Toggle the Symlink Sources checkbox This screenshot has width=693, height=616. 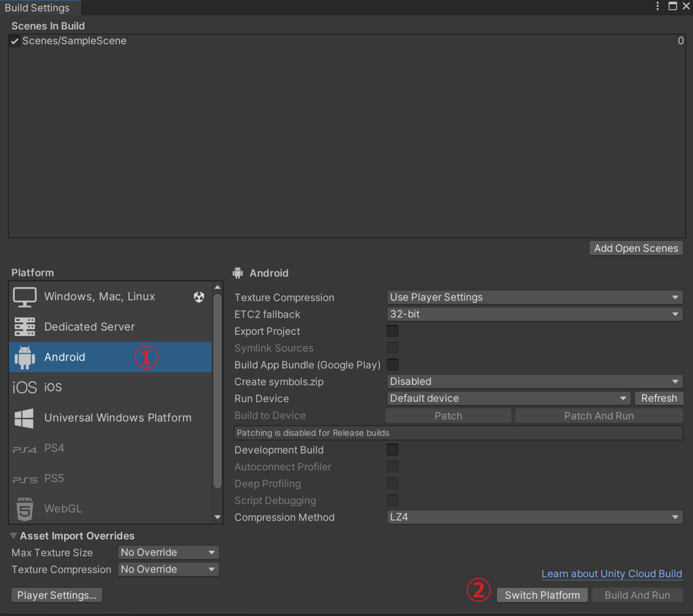pyautogui.click(x=393, y=348)
